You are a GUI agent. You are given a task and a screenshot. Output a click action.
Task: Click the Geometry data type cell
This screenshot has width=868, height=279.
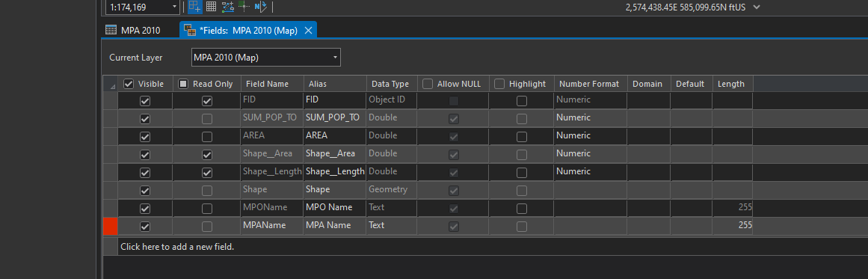391,189
